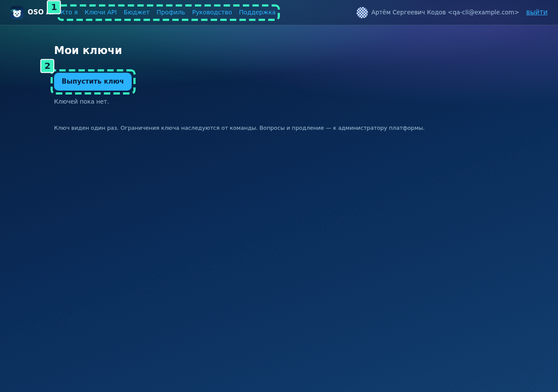558x392 pixels.
Task: Open the Руководство guide link
Action: pyautogui.click(x=212, y=12)
